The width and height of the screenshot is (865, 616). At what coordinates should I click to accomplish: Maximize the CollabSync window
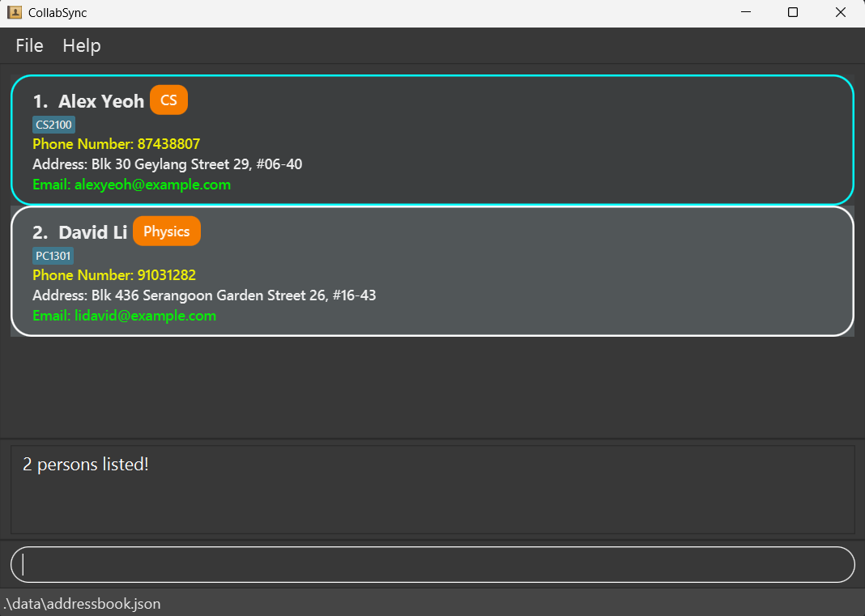click(x=793, y=12)
